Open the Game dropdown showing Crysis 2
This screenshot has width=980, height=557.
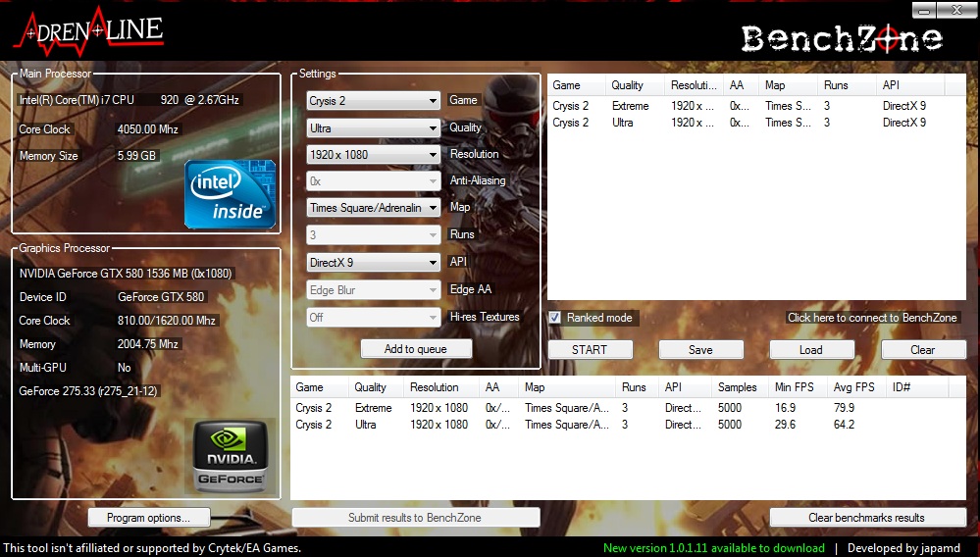point(373,101)
